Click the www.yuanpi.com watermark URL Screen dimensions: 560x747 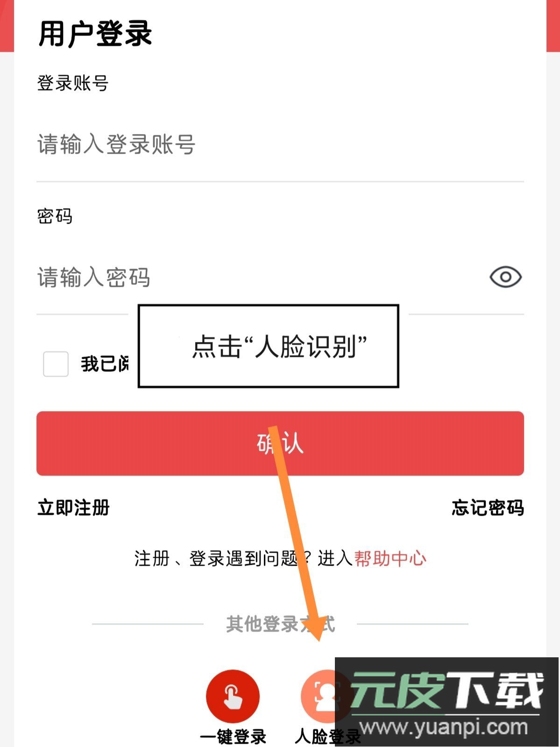click(444, 728)
